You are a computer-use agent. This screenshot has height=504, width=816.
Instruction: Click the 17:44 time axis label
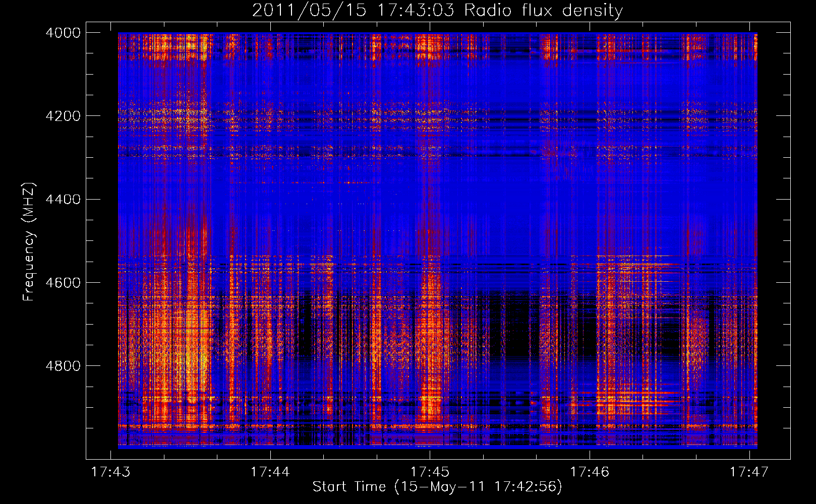tap(270, 472)
